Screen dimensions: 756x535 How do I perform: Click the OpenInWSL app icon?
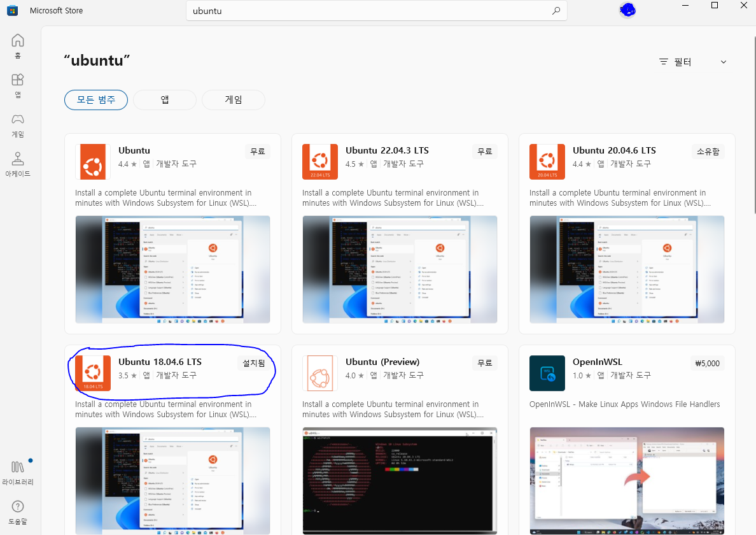pos(547,373)
